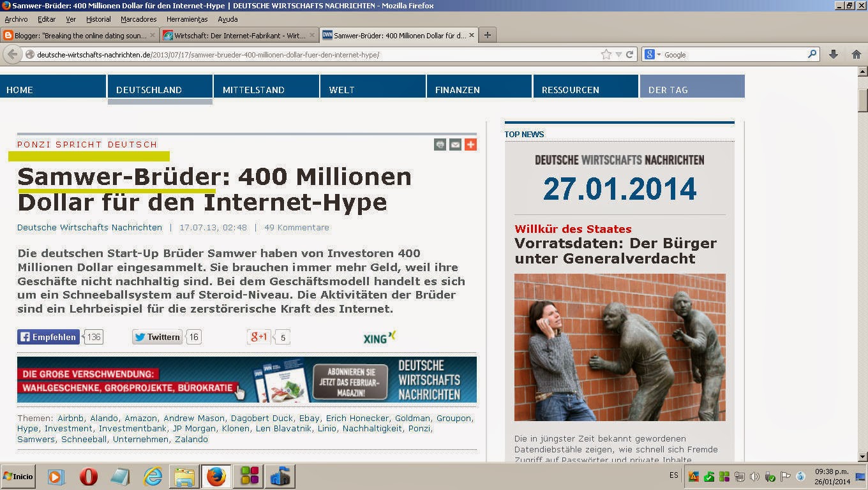This screenshot has height=490, width=868.
Task: Open the Downloads arrow icon
Action: 834,54
